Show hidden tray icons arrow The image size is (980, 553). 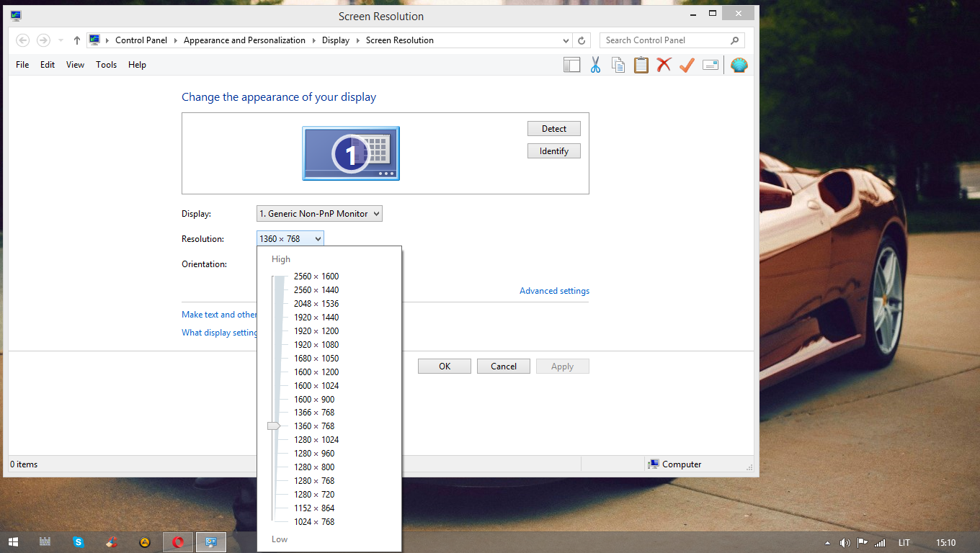point(827,543)
